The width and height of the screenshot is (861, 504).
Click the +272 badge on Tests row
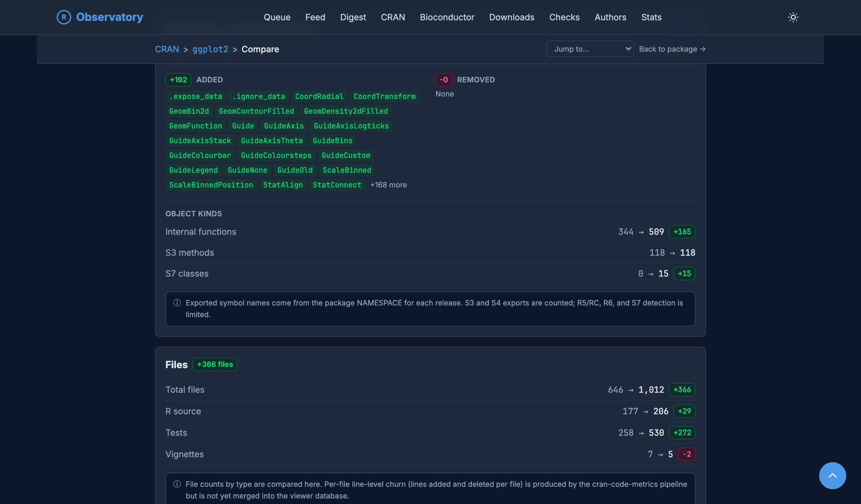tap(682, 433)
